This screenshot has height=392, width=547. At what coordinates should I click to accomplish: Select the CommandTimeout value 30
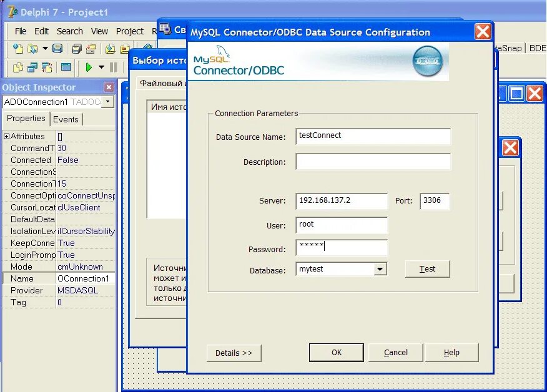pyautogui.click(x=86, y=148)
